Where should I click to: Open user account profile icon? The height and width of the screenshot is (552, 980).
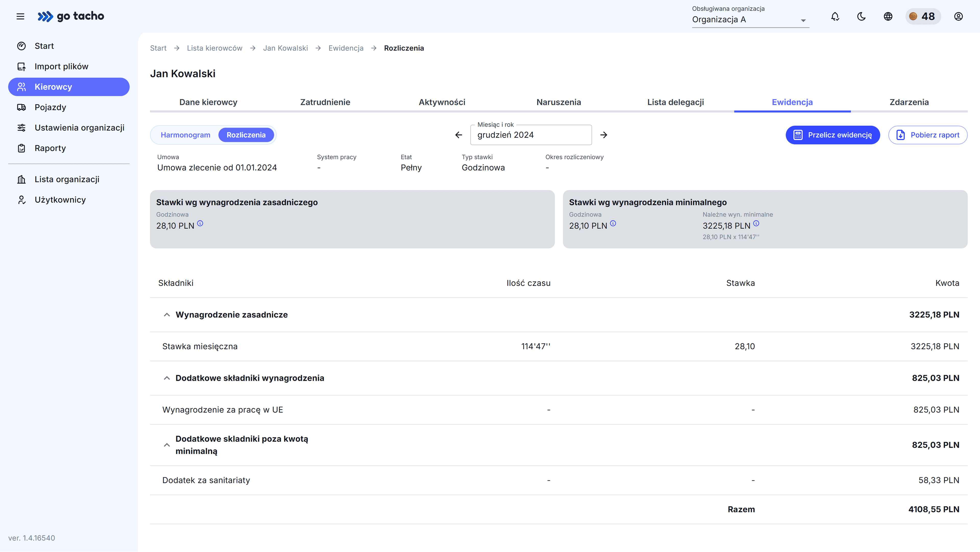[x=958, y=16]
